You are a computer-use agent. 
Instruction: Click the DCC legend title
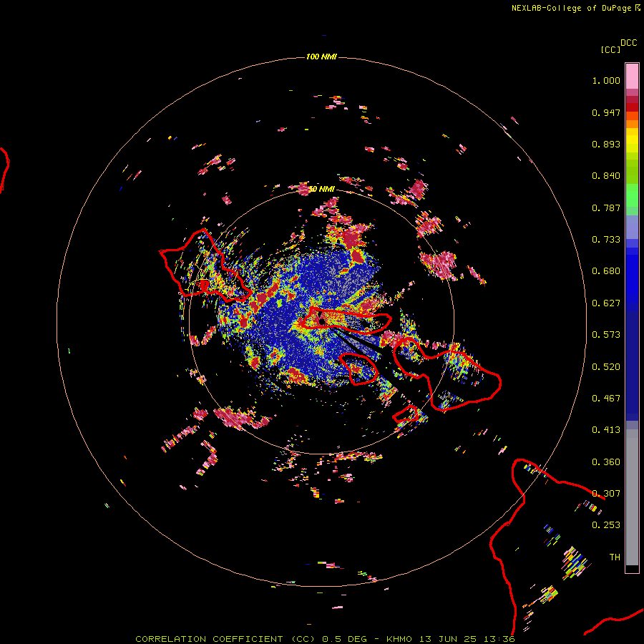[x=629, y=43]
